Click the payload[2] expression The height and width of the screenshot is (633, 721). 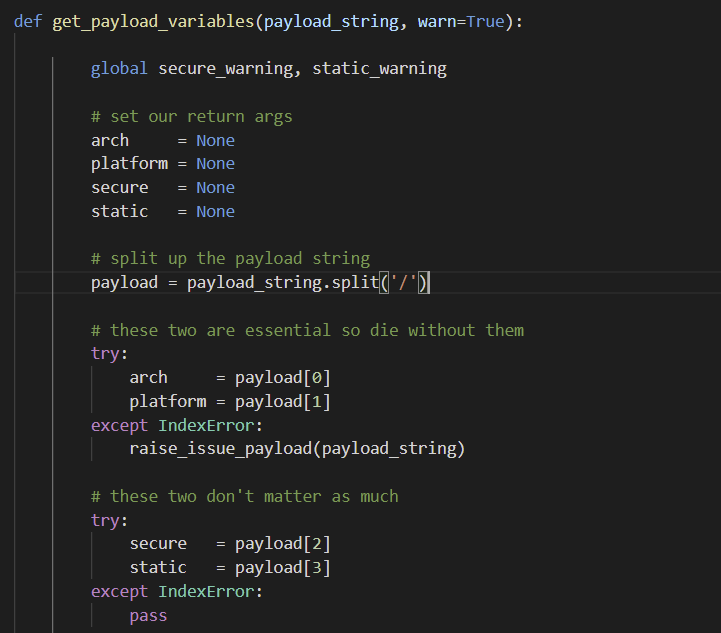click(x=283, y=544)
